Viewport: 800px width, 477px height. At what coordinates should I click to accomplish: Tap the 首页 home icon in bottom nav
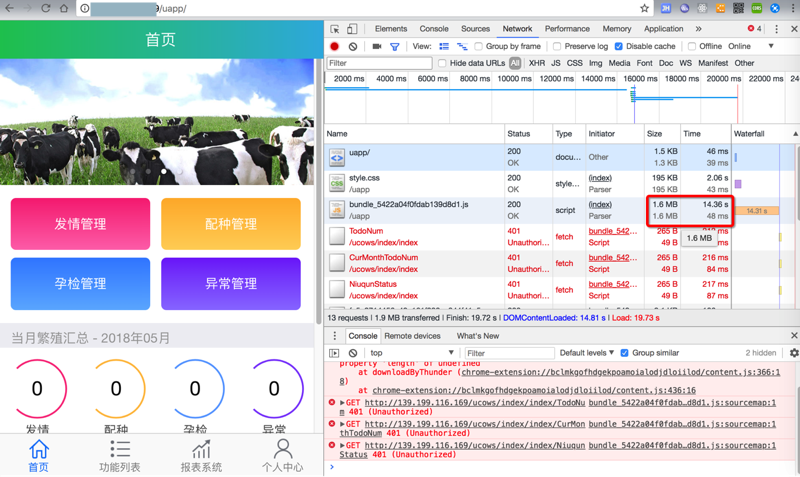click(39, 449)
